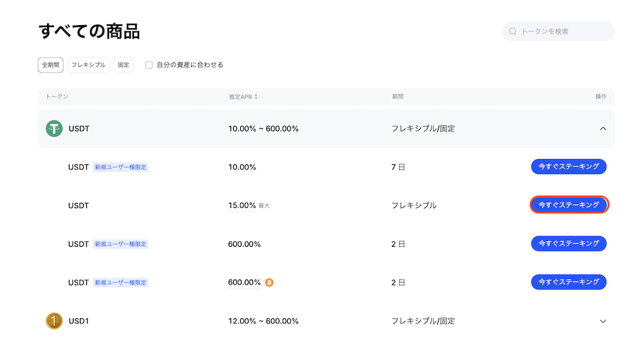644x344 pixels.
Task: Click the magnifier icon in the search box
Action: click(513, 31)
